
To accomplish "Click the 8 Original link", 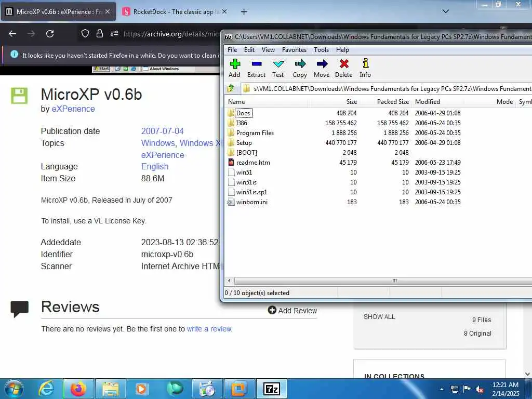I will tap(477, 334).
